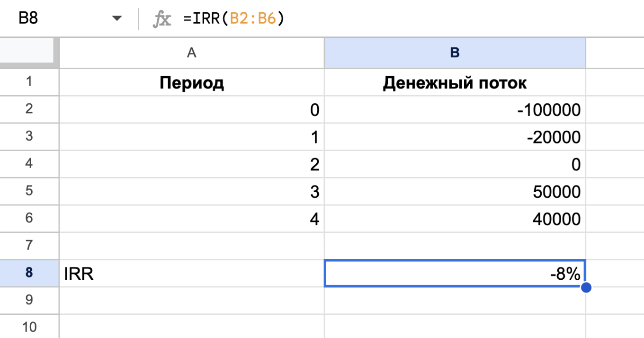Select the cell containing -100000
644x338 pixels.
click(x=455, y=110)
